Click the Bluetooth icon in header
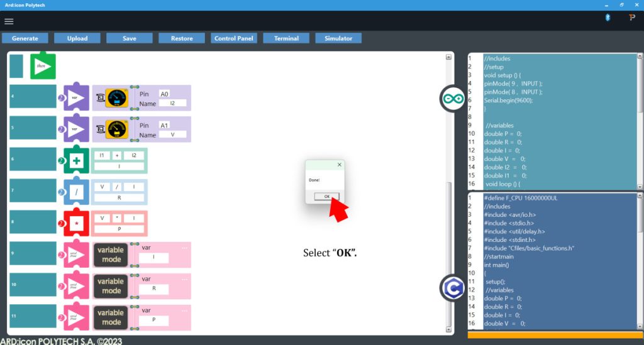 point(608,18)
